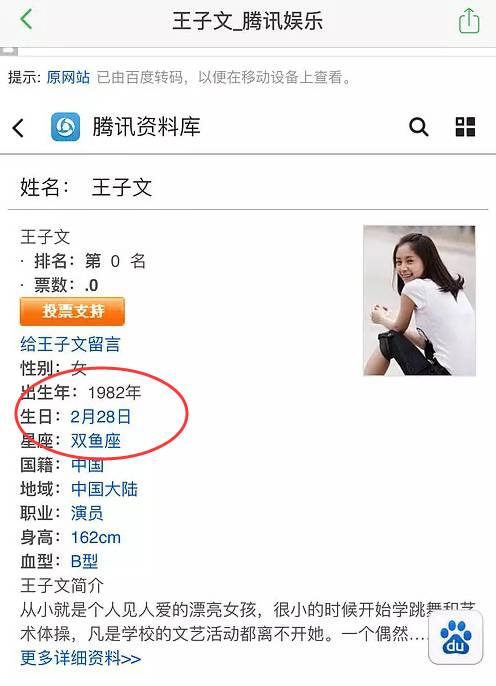Open the 中国大陆 region link
The height and width of the screenshot is (686, 496).
(104, 489)
